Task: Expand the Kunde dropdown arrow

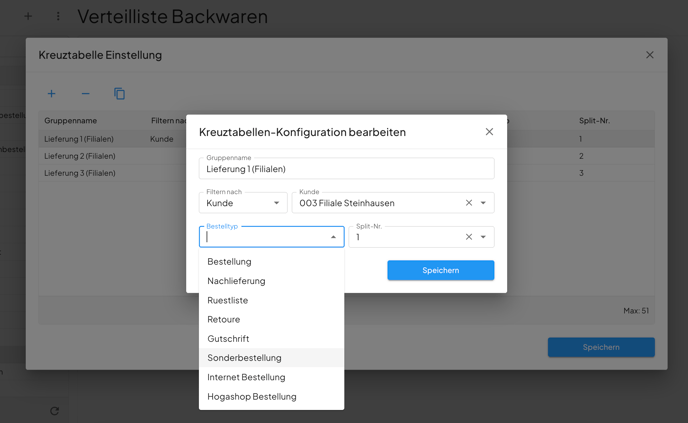Action: tap(483, 203)
